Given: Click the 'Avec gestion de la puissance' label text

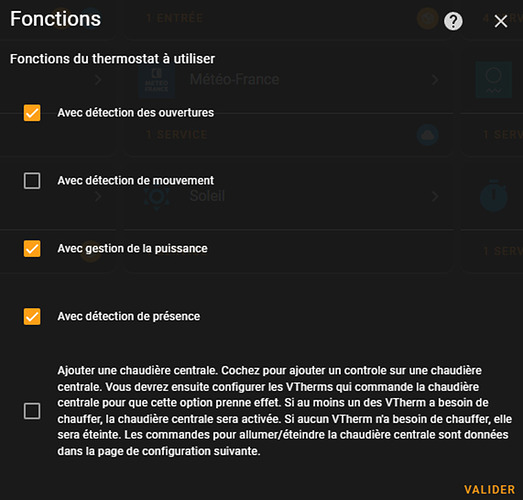Looking at the screenshot, I should (132, 248).
